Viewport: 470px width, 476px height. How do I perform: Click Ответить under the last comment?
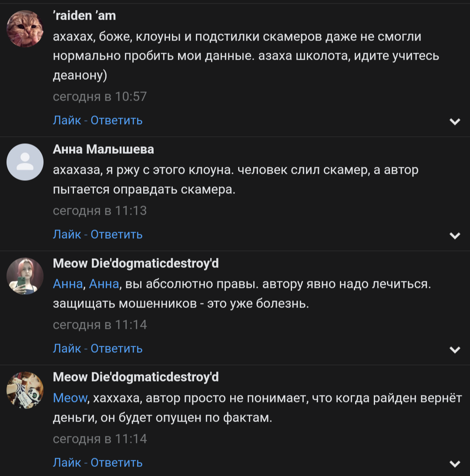pos(117,462)
